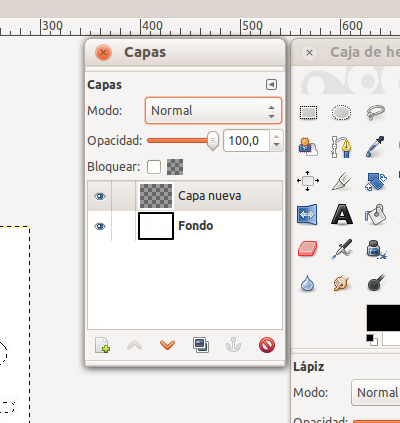Close the Capas dialog window
The width and height of the screenshot is (400, 423).
tap(103, 53)
